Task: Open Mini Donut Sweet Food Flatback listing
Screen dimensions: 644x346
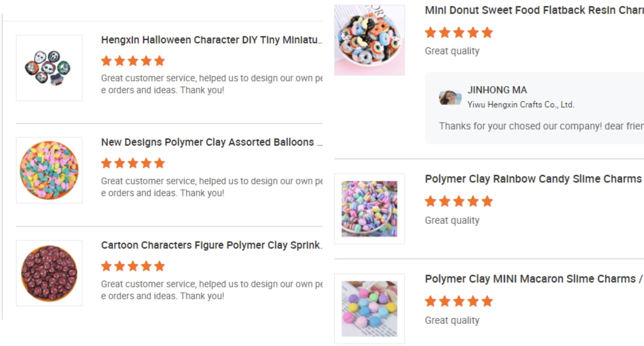Action: pyautogui.click(x=534, y=10)
